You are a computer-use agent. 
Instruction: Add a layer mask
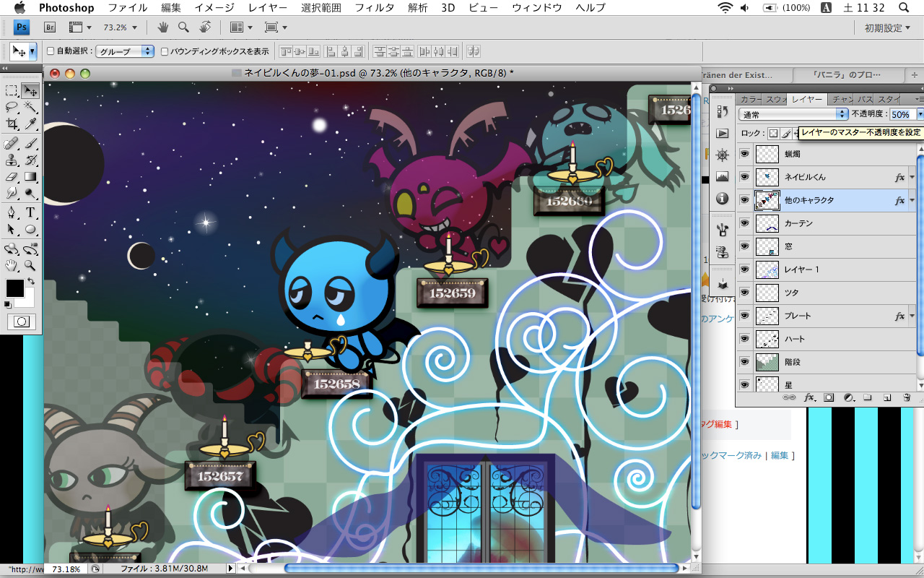[x=829, y=397]
